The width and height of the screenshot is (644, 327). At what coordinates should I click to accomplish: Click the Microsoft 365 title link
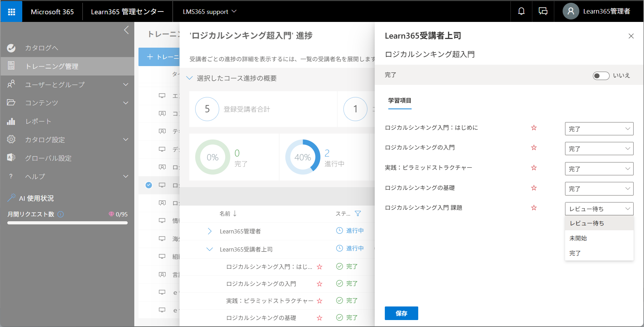tap(52, 11)
